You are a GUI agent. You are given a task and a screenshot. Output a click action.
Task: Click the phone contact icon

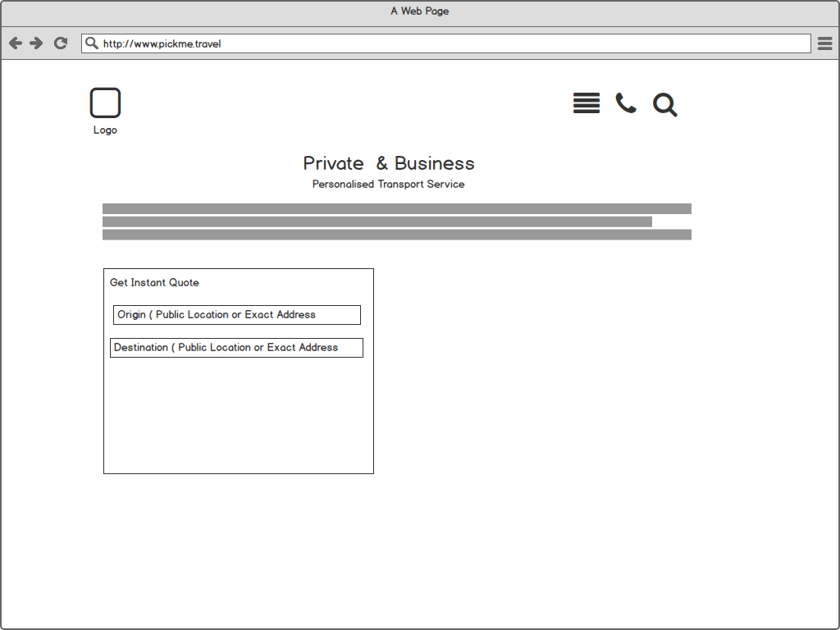pos(626,103)
